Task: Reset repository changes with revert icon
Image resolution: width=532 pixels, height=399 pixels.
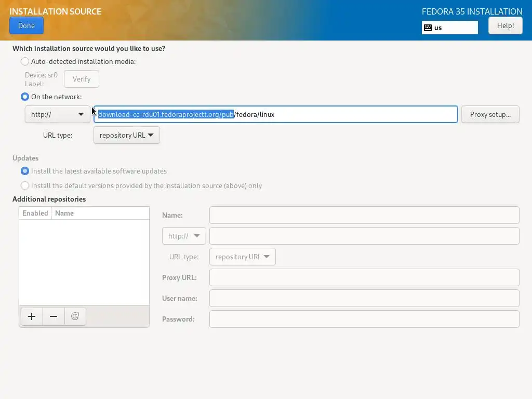Action: tap(75, 316)
